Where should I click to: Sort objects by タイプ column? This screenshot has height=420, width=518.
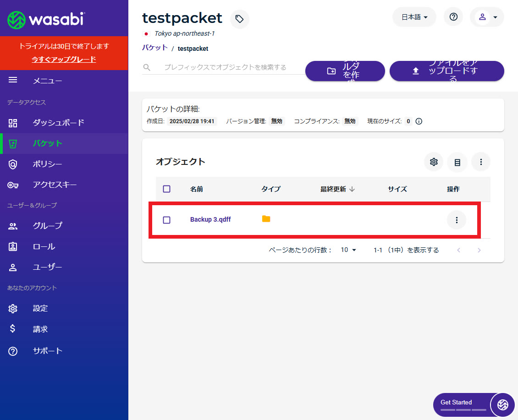click(x=271, y=189)
